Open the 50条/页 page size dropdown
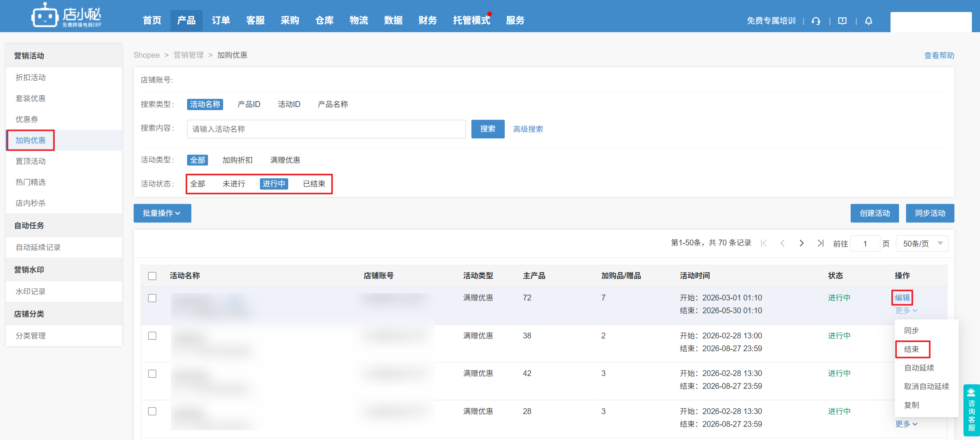 pos(922,243)
